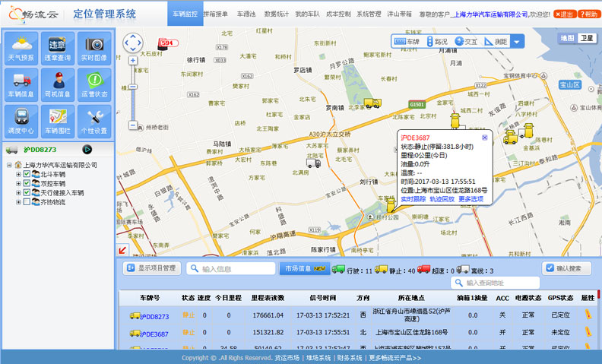Image resolution: width=602 pixels, height=364 pixels.
Task: Uncheck the 北斗车辆 group checkbox
Action: pos(27,174)
